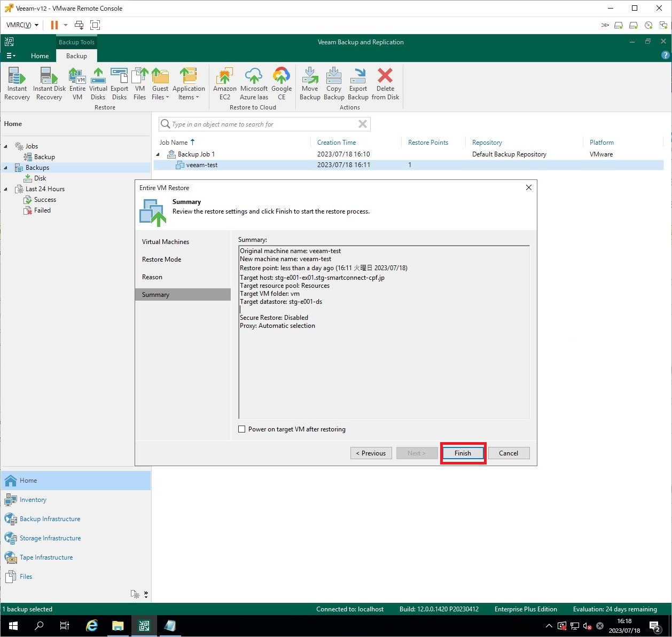Select the veeam-test backup row
Screen dimensions: 672x637
click(x=408, y=165)
